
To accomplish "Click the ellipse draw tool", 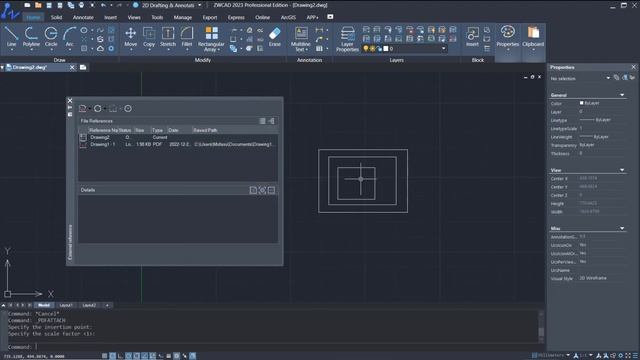I will pos(84,30).
